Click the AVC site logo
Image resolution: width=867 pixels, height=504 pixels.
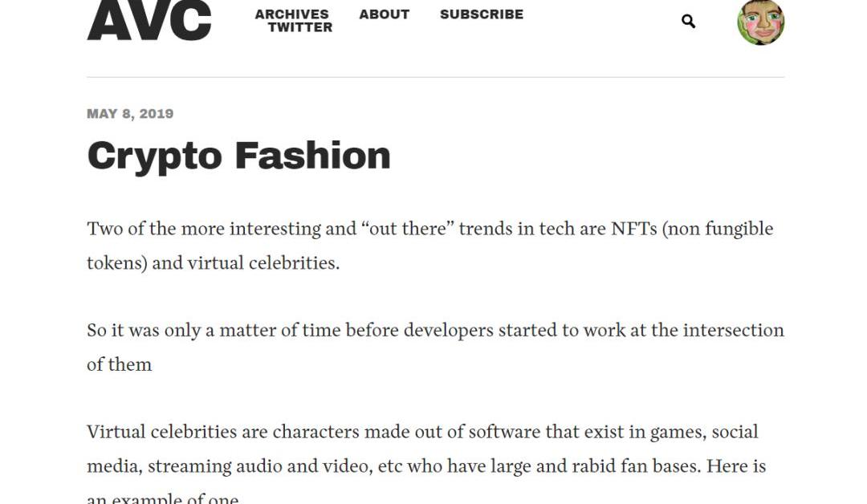pyautogui.click(x=149, y=20)
